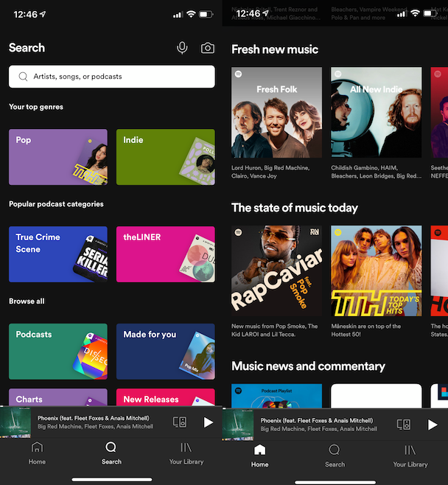
Task: Go to Search tab on right screen
Action: (335, 456)
